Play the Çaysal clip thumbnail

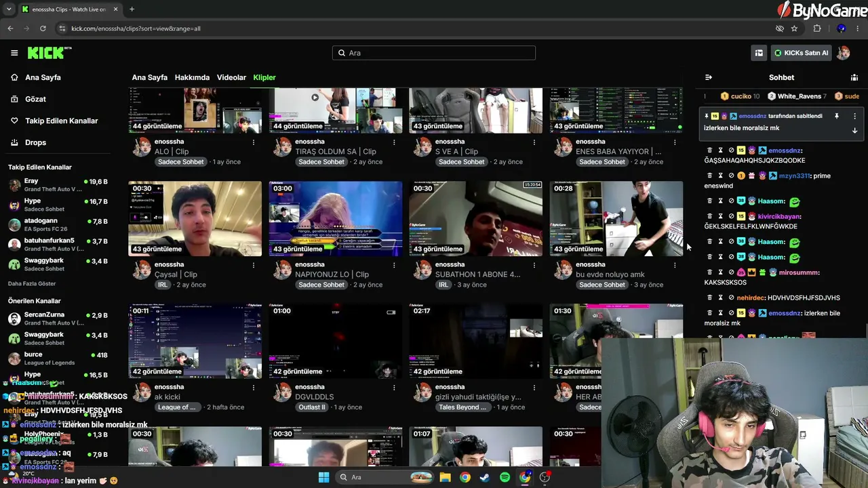[x=195, y=218]
